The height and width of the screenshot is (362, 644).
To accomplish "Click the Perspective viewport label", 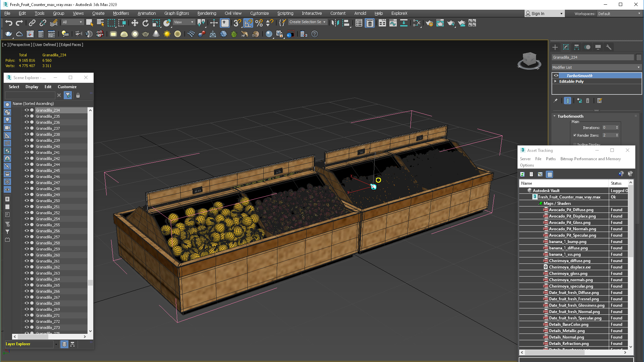I will (21, 45).
